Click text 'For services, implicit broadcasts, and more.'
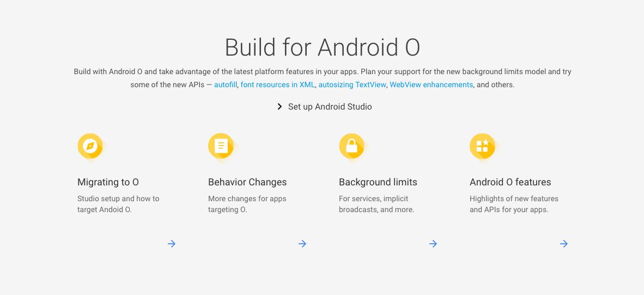Screen dimensions: 644x295 pos(376,204)
